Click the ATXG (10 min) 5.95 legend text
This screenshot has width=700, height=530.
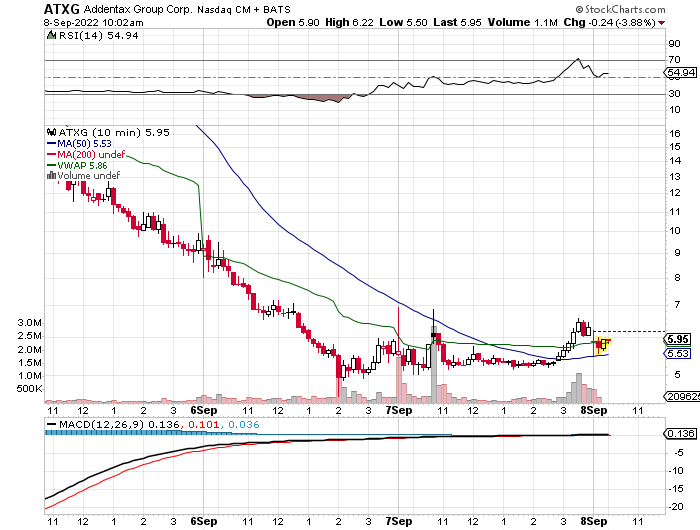point(114,132)
